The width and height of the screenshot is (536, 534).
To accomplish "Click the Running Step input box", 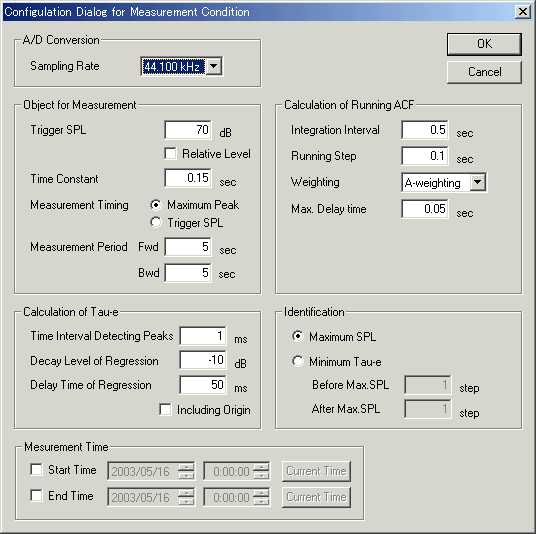I will (425, 156).
